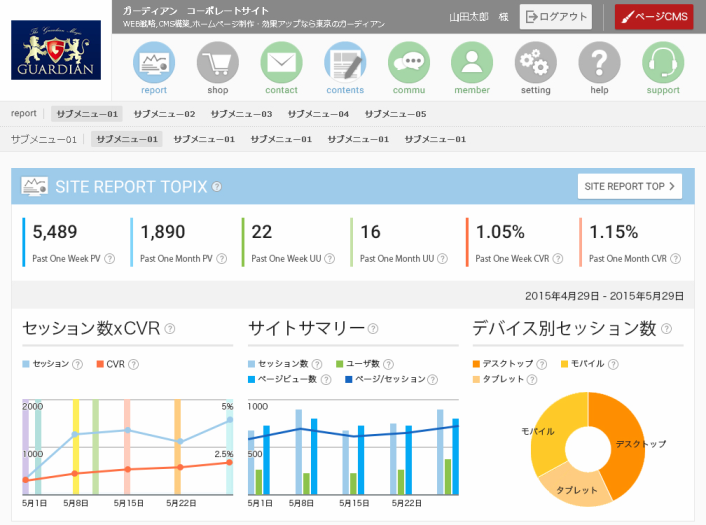Click the 1,890 Past One Month PV value

[163, 232]
